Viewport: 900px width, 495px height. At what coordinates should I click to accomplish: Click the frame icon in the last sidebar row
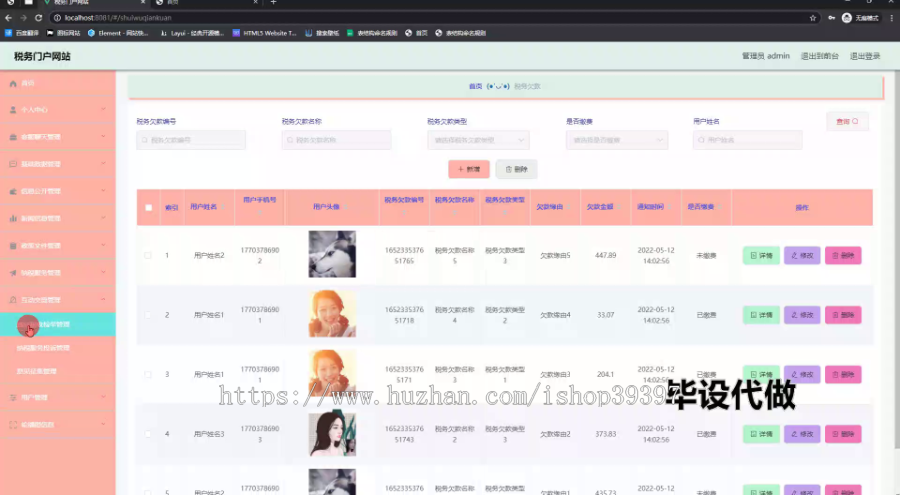tap(13, 424)
